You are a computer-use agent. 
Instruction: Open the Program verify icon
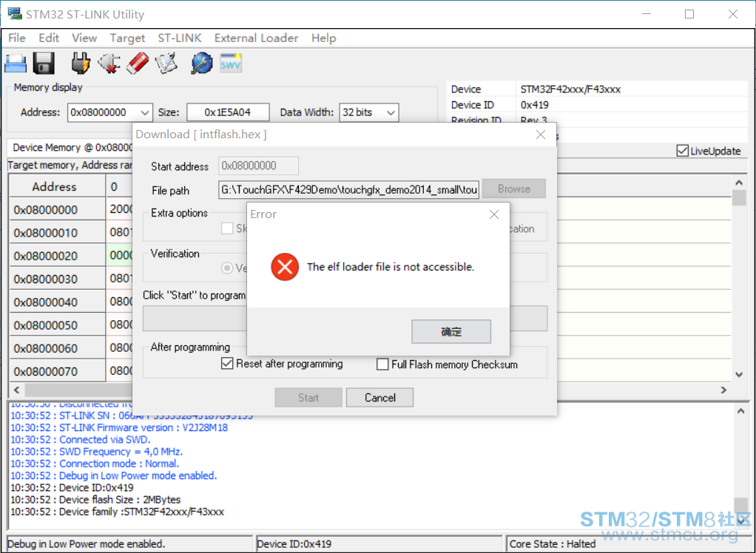tap(166, 64)
